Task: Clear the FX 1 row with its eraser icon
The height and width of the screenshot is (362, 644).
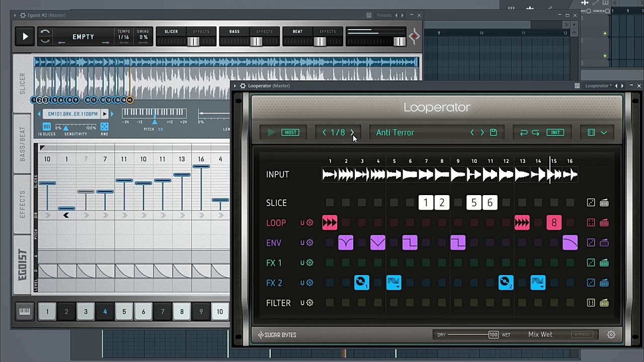Action: (604, 263)
